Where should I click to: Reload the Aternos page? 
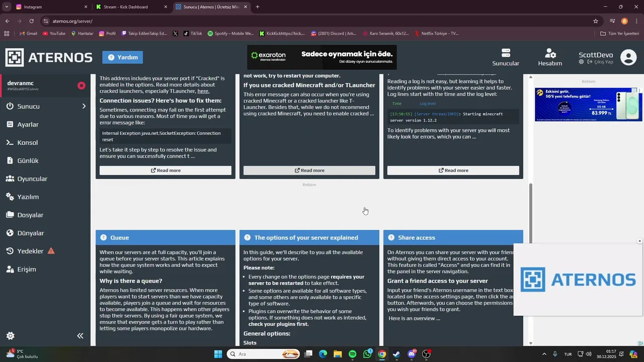(x=31, y=21)
